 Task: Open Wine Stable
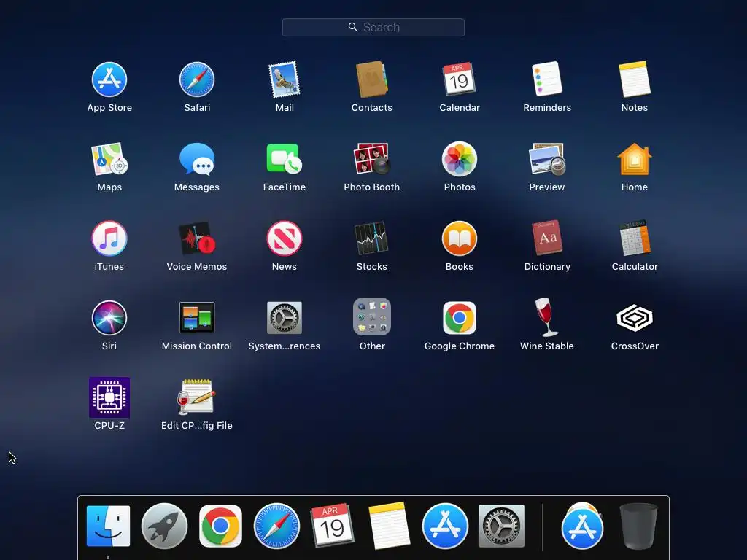[x=547, y=317]
